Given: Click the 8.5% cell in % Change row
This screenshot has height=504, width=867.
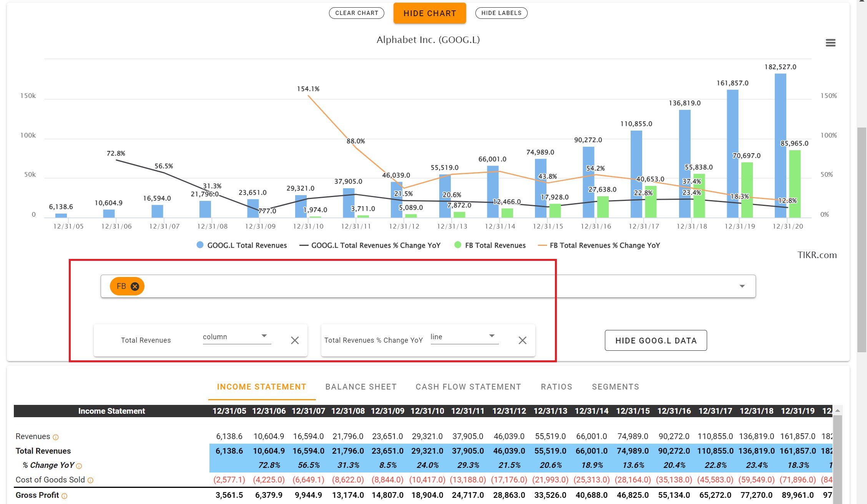Looking at the screenshot, I should (388, 465).
